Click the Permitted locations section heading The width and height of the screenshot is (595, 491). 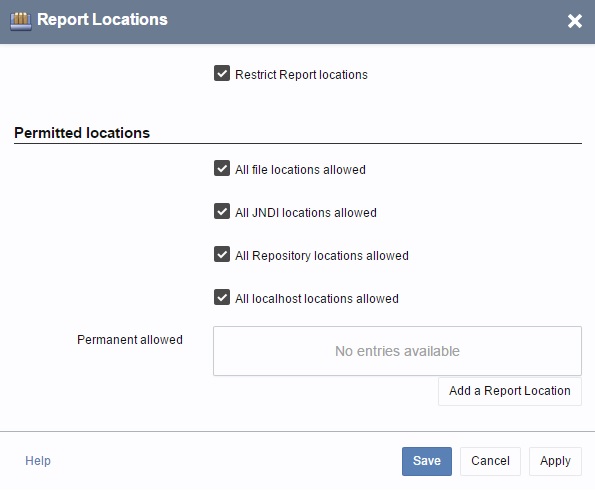82,133
